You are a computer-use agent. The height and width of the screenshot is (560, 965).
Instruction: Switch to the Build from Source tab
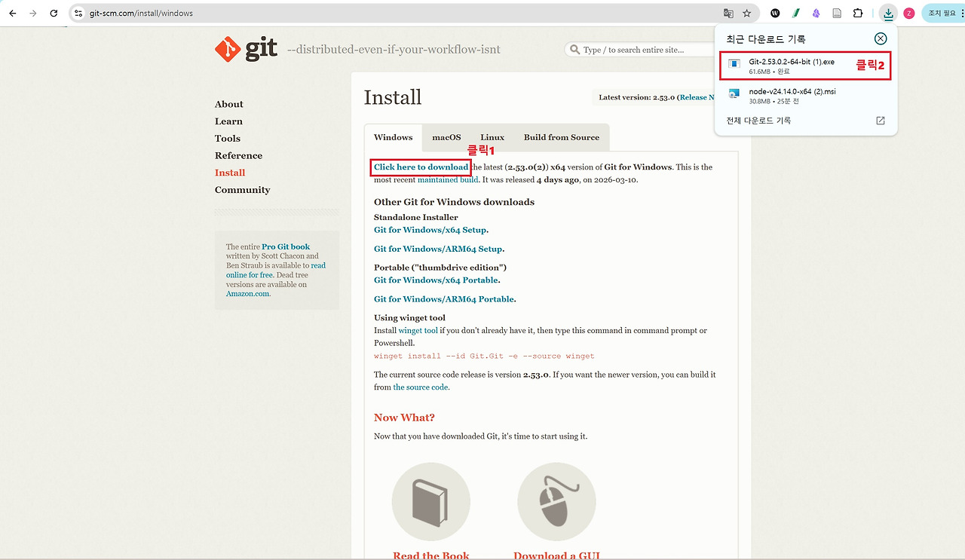pos(562,138)
